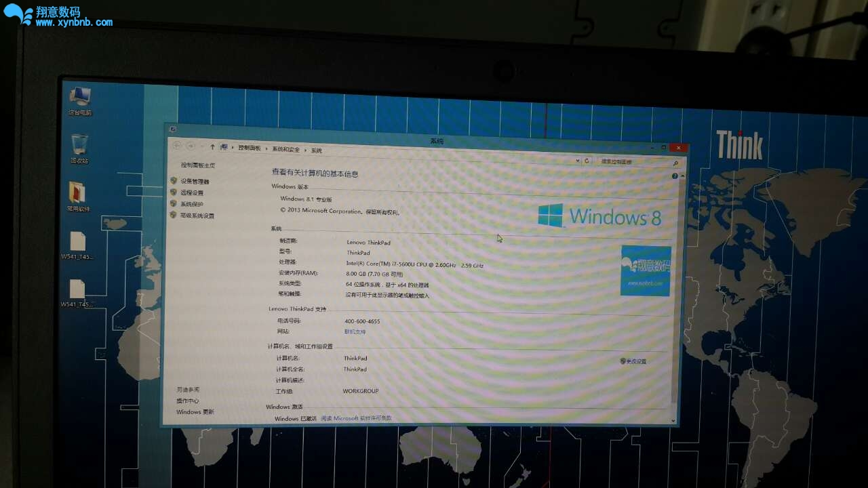Click 控制面板主页 link
The image size is (868, 488).
197,165
